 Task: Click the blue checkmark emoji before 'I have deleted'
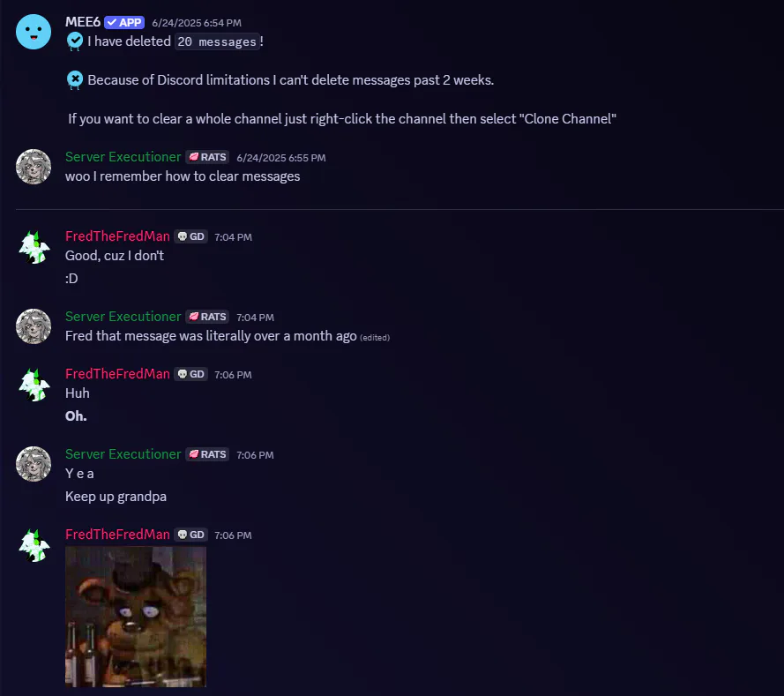click(75, 41)
